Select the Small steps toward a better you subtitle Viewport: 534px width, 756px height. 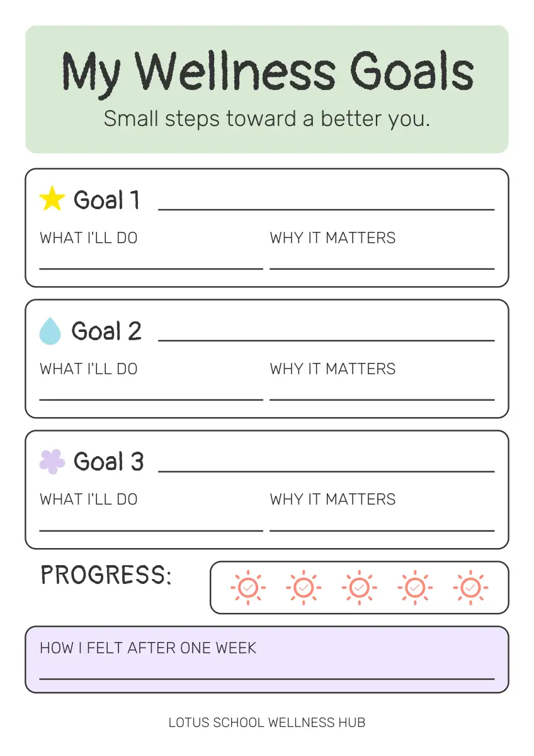[267, 118]
